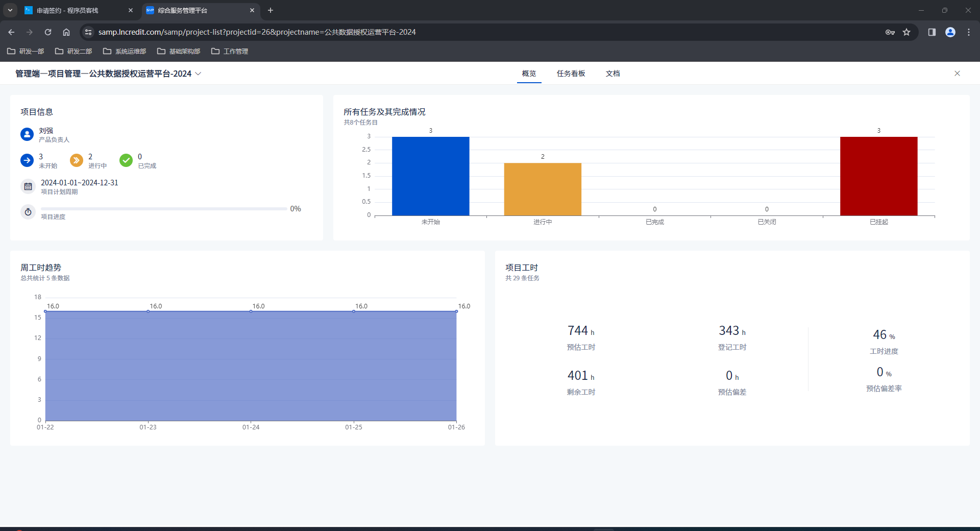Open the 工作管理 bookmark folder

(230, 51)
